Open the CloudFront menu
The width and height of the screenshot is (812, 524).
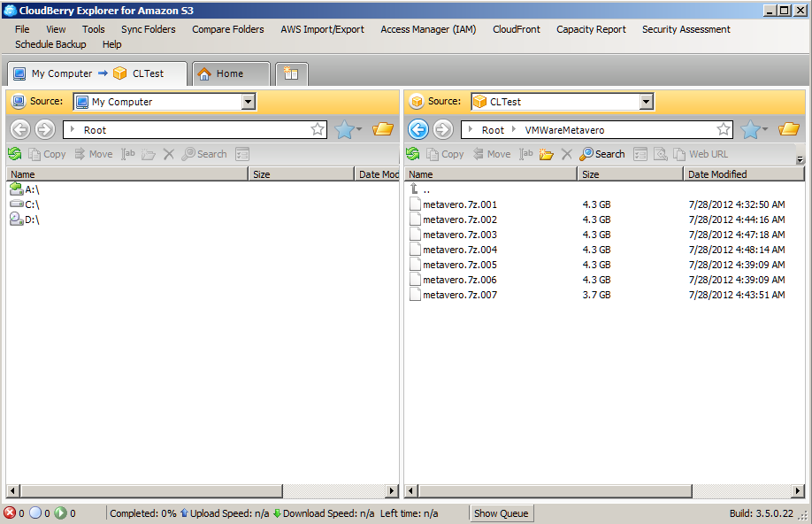click(x=517, y=29)
